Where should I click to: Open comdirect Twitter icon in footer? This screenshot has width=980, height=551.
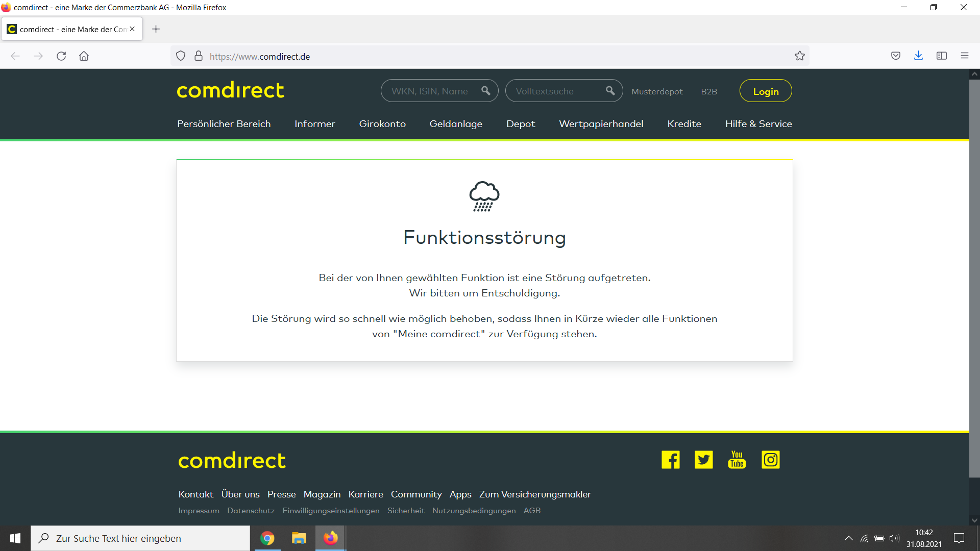pos(703,460)
